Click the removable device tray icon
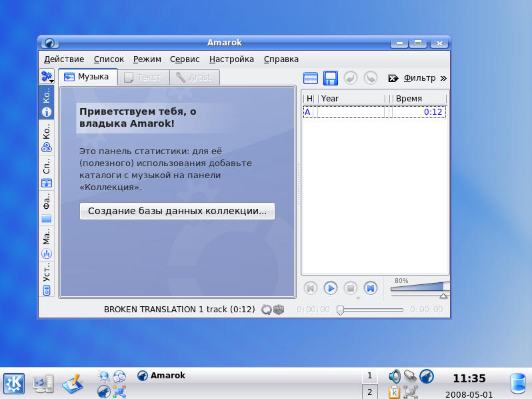Screen dimensions: 532x399 click(410, 376)
